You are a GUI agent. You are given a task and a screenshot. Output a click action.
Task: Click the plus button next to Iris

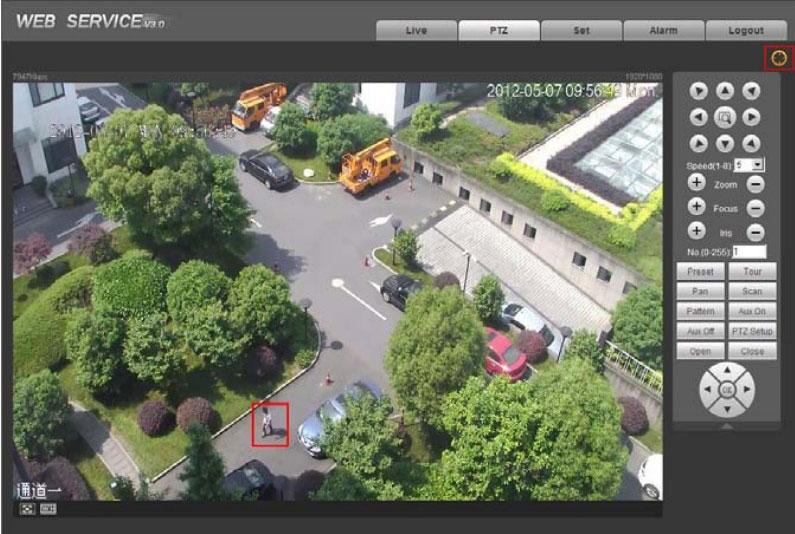pyautogui.click(x=697, y=231)
